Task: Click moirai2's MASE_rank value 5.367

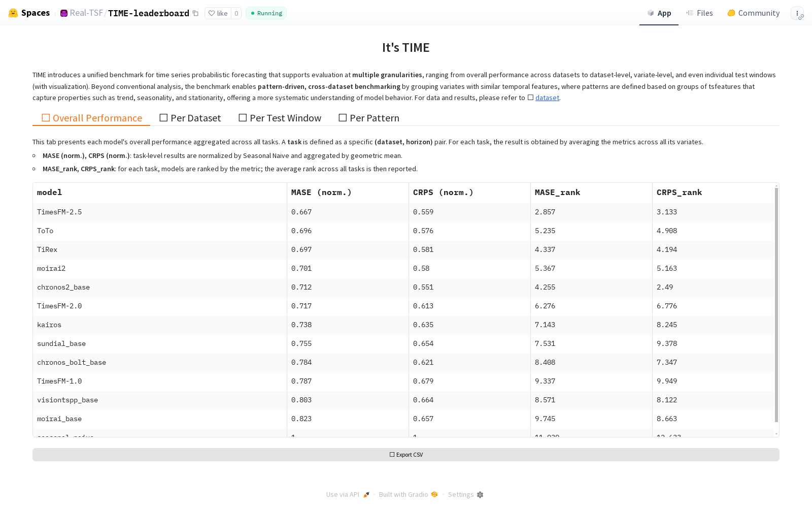Action: click(x=591, y=269)
